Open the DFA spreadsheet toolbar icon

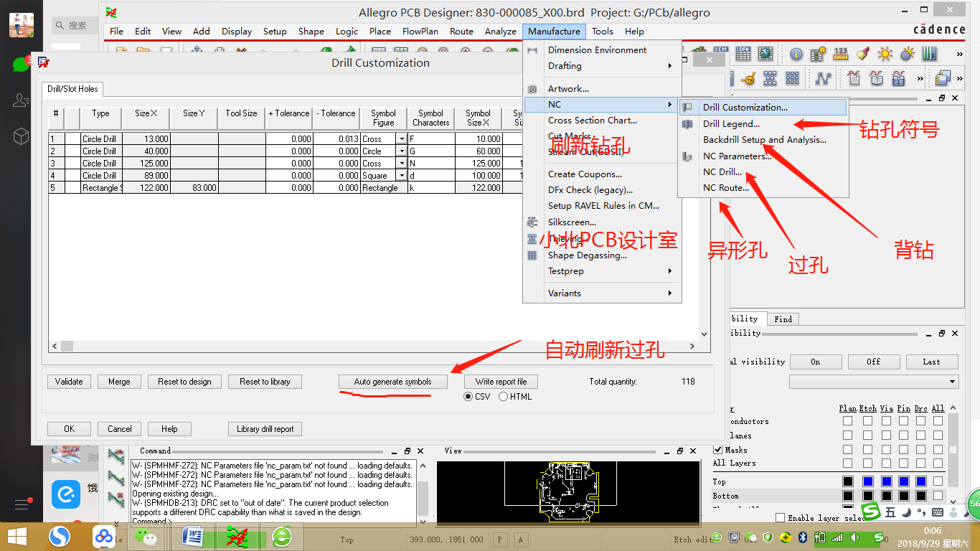coord(743,53)
